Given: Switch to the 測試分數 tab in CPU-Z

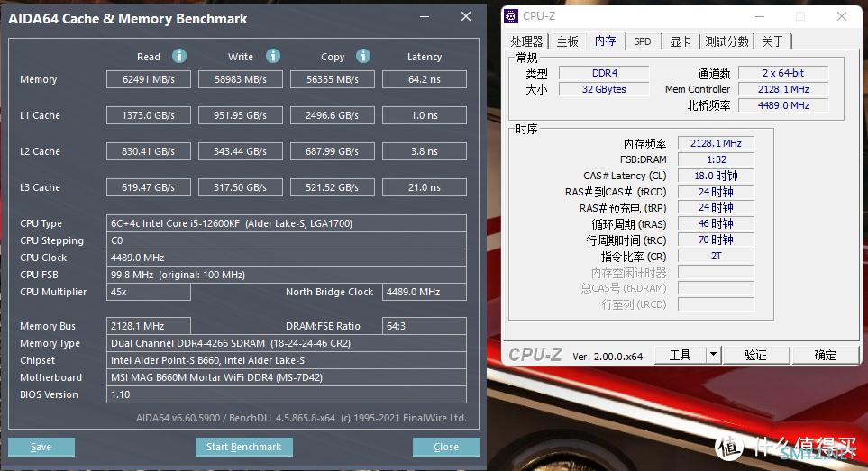Looking at the screenshot, I should click(x=726, y=41).
